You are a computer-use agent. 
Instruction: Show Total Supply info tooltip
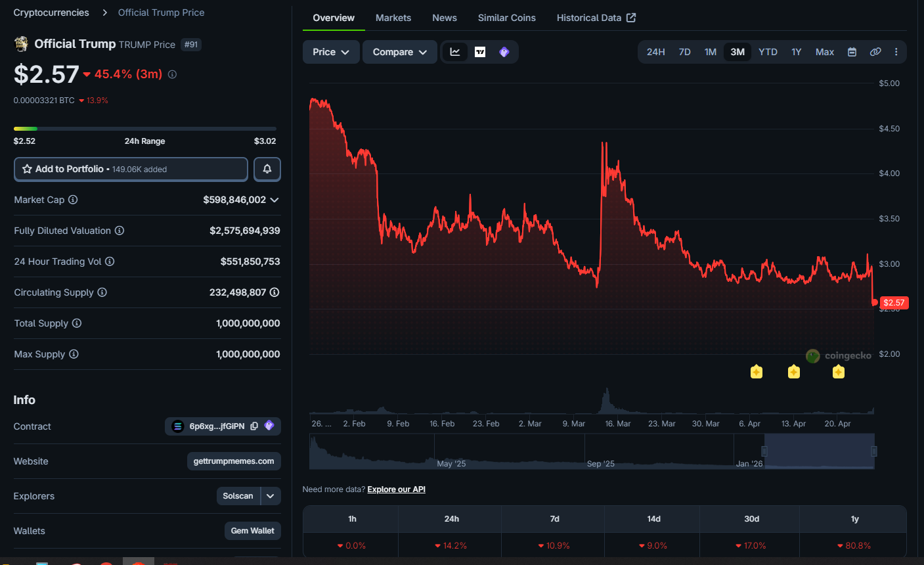77,323
